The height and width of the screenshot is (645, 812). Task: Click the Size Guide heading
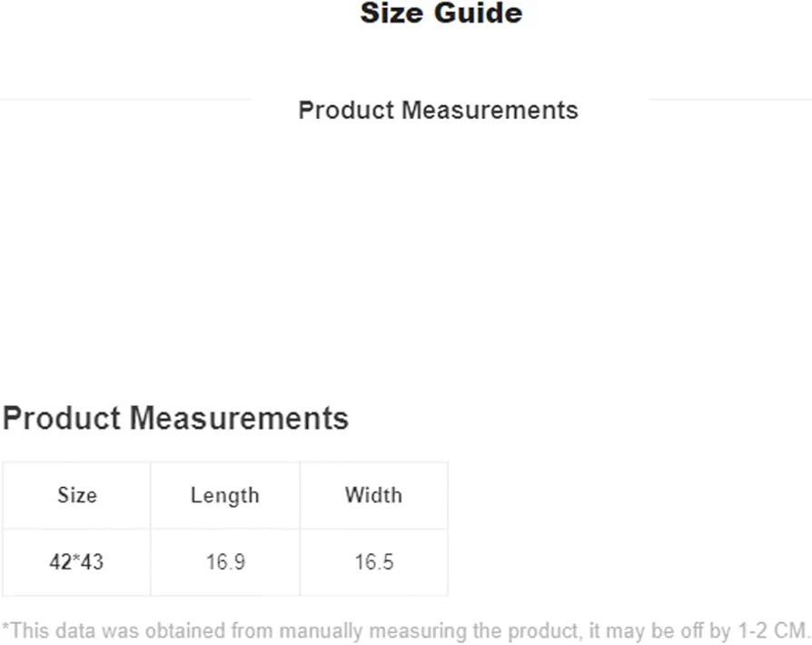click(441, 13)
